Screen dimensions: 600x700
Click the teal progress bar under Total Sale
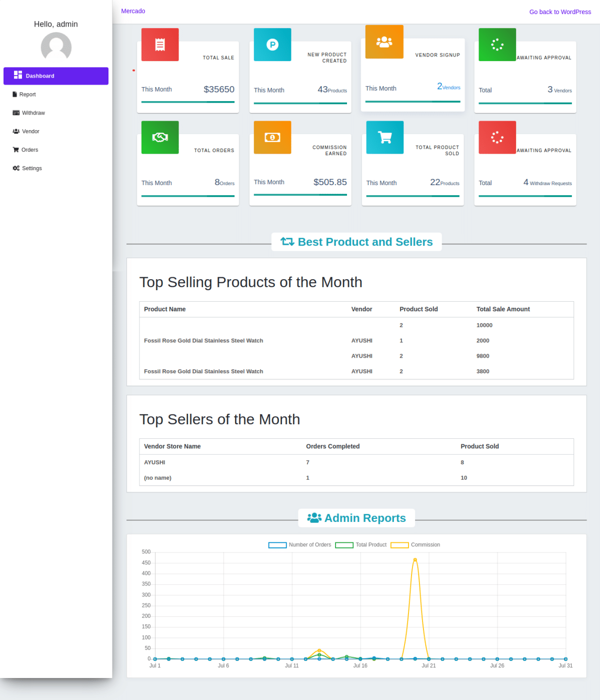click(187, 103)
